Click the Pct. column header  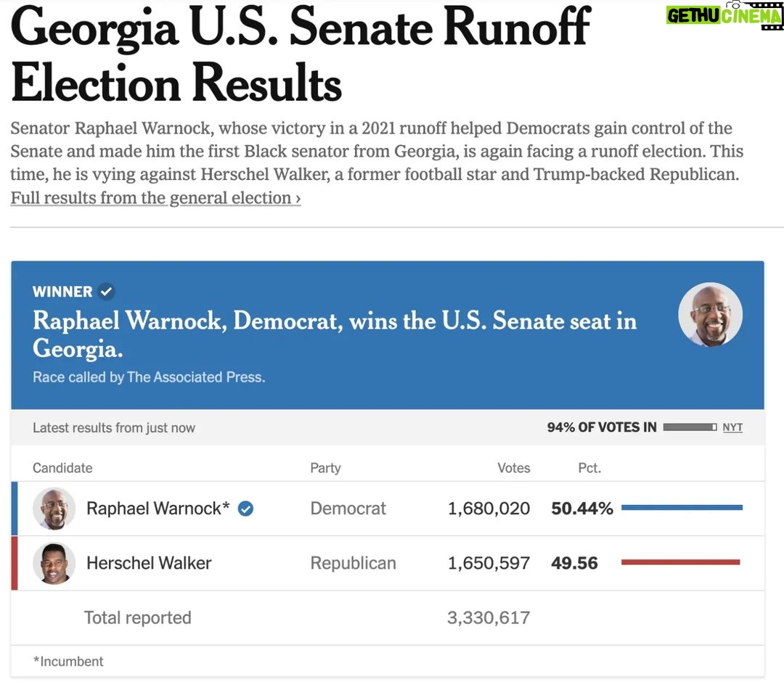[589, 468]
